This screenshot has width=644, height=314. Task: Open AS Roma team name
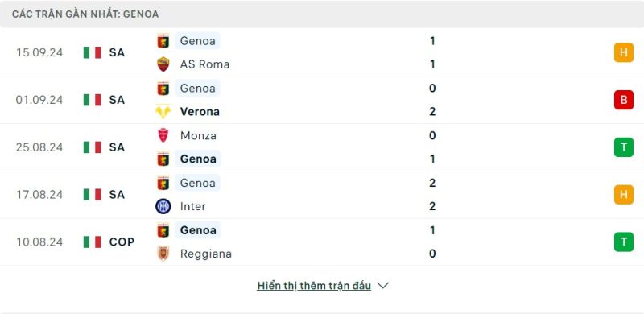click(204, 64)
